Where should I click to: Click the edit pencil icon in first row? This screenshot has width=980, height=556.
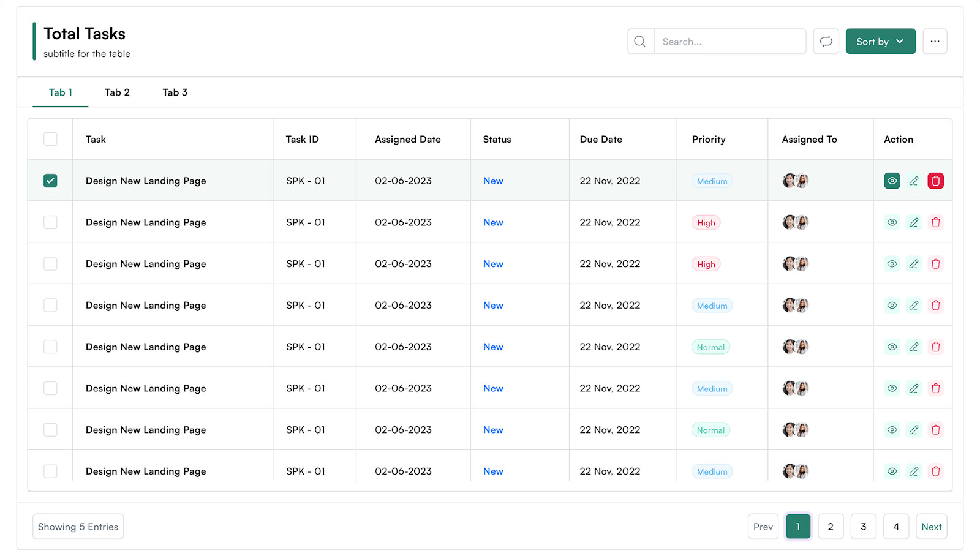914,181
